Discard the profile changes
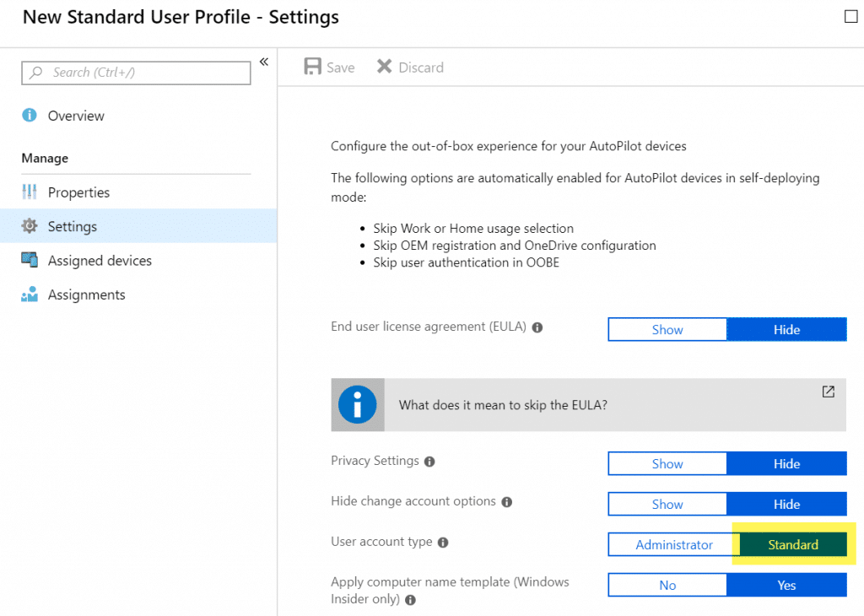Screen dimensions: 864x616 pos(409,67)
